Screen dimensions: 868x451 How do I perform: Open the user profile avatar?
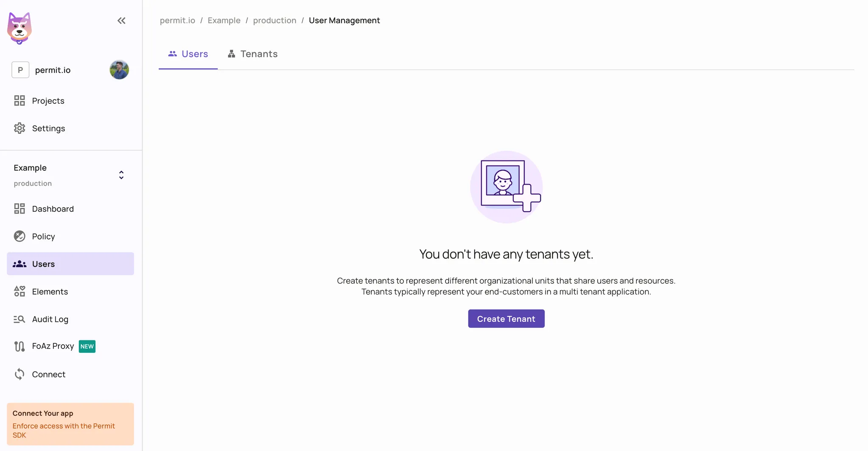click(x=119, y=70)
